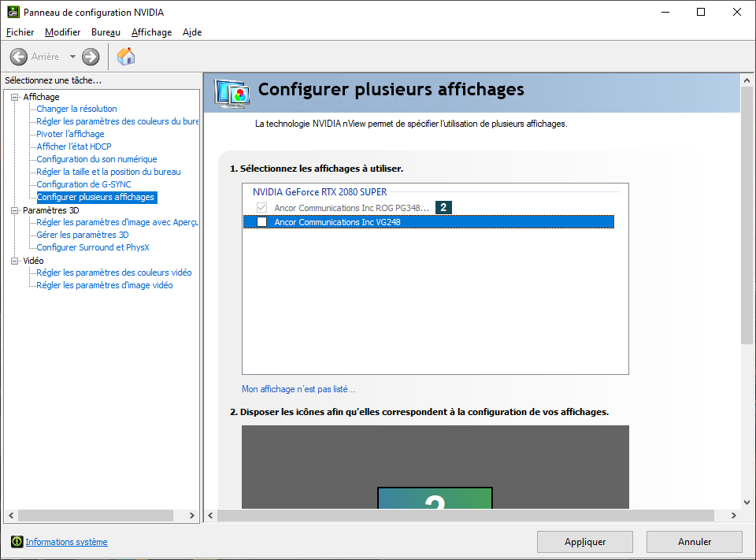Open 'Configurer Surround et PhysX' task

(93, 247)
